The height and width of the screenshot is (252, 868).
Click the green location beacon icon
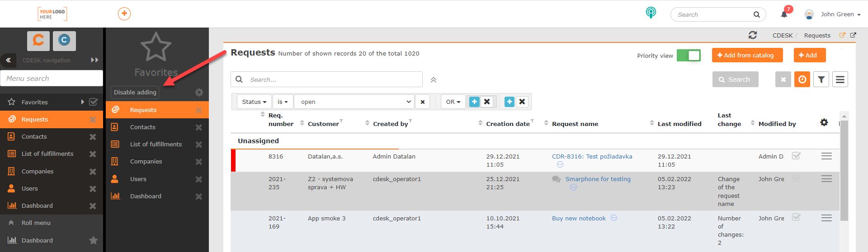pyautogui.click(x=651, y=13)
